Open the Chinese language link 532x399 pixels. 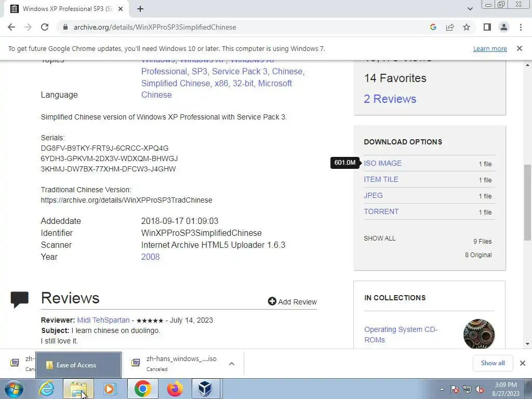click(x=156, y=95)
